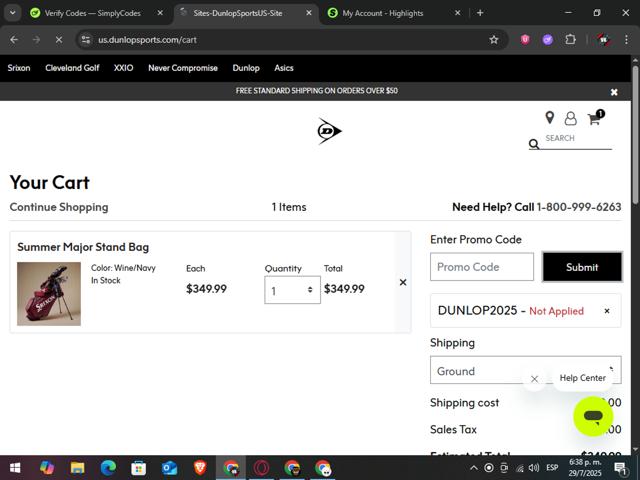Viewport: 640px width, 480px height.
Task: Open the Cleveland Golf brand menu
Action: [72, 68]
